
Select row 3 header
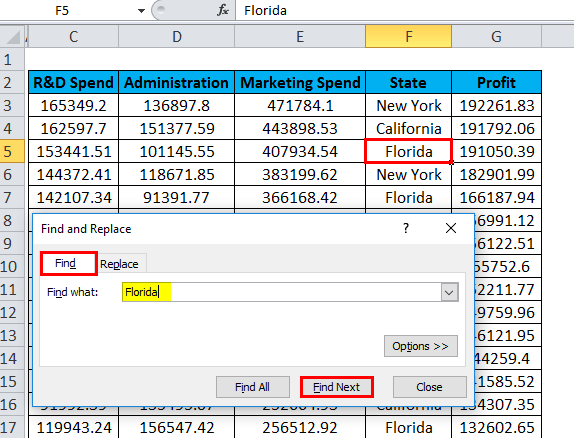(12, 105)
